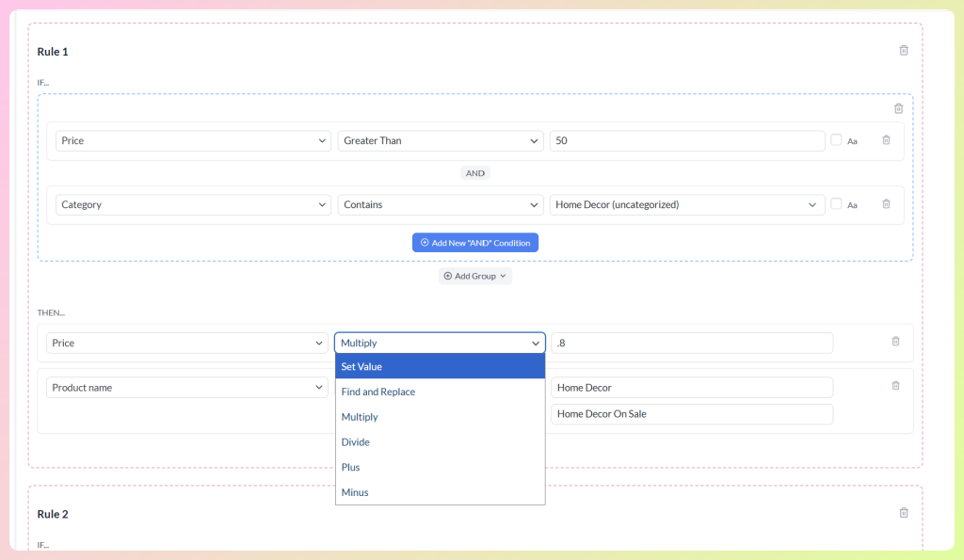Expand the Home Decor (uncategorized) value dropdown
The image size is (964, 560).
[x=686, y=204]
